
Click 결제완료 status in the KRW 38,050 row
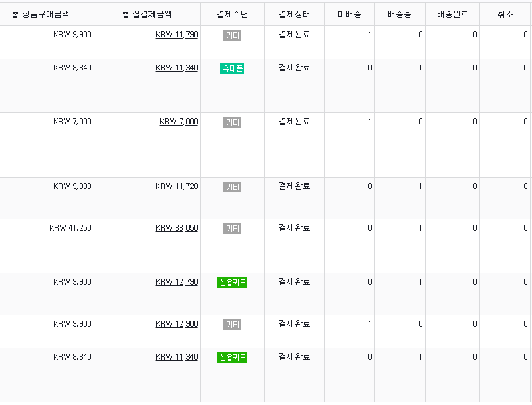tap(294, 228)
